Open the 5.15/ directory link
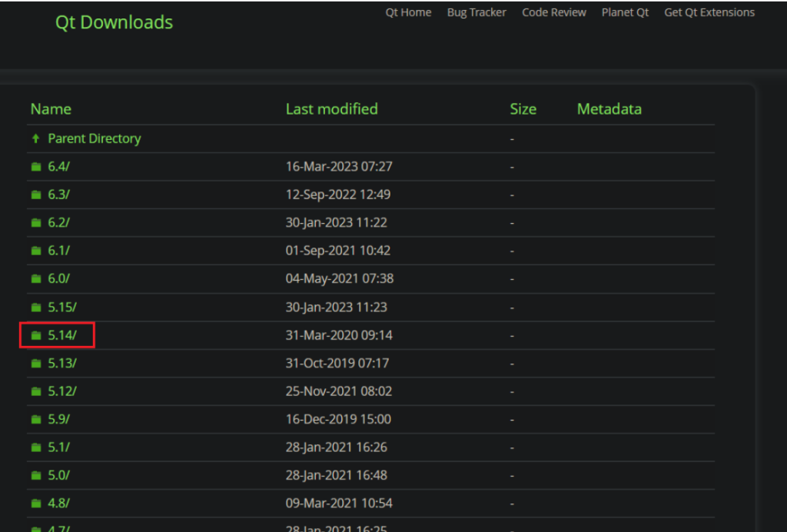 (x=62, y=308)
